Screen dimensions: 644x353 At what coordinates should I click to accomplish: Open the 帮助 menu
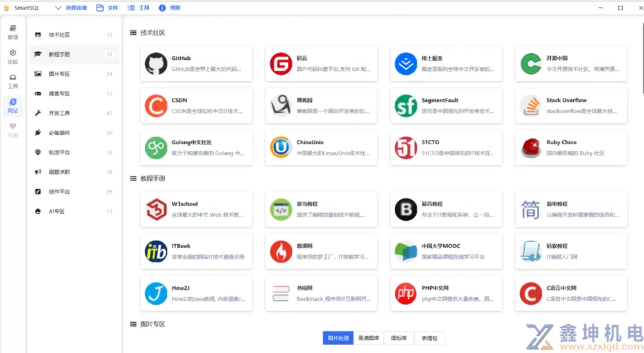[x=169, y=8]
